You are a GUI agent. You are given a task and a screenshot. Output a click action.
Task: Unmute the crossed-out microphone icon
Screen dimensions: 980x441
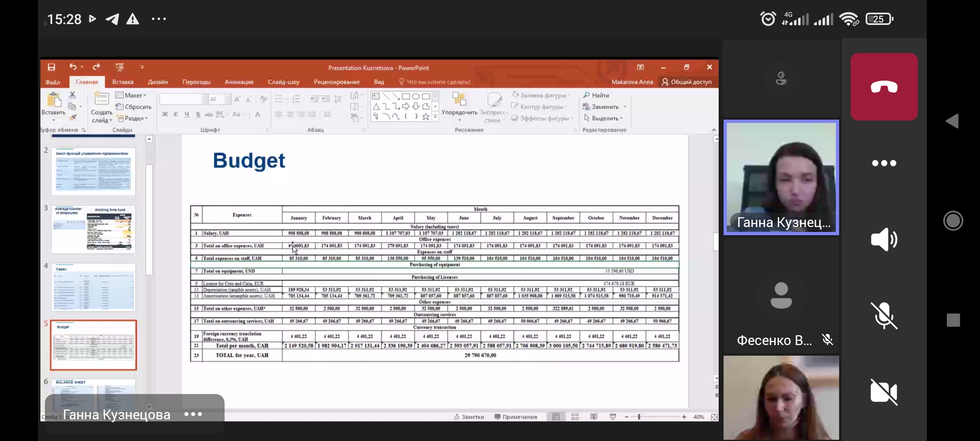(x=884, y=316)
